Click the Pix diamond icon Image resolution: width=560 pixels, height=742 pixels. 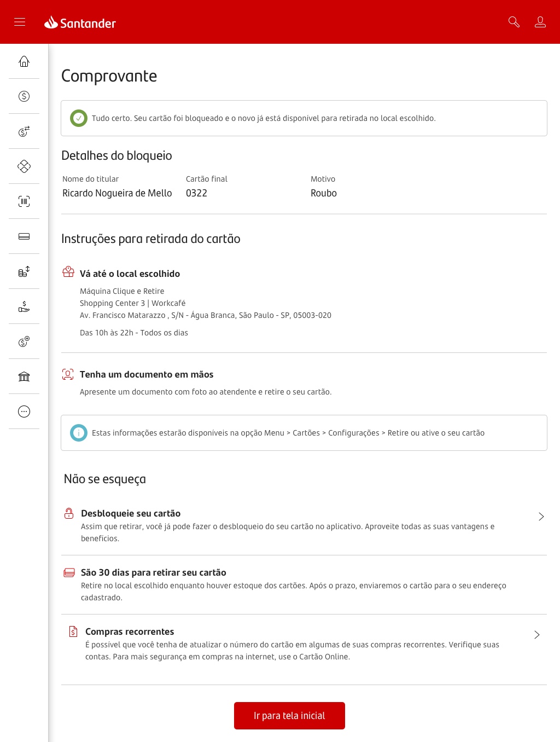pyautogui.click(x=24, y=166)
